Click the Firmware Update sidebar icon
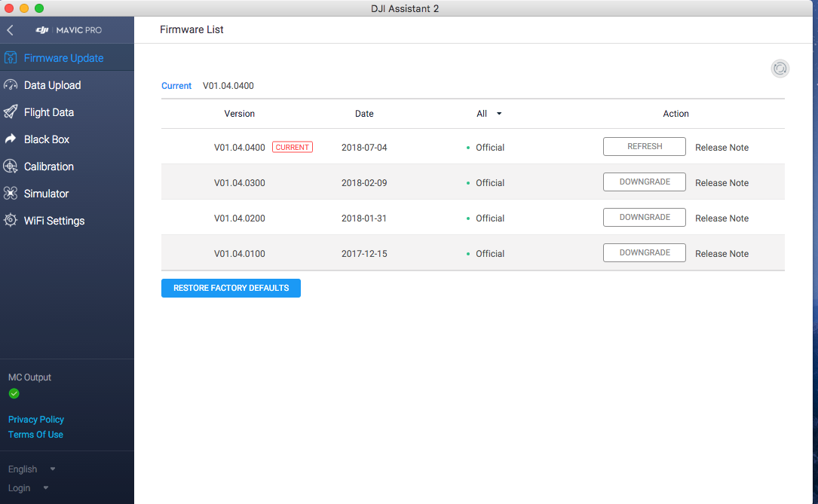Screen dimensions: 818x504 (x=11, y=58)
